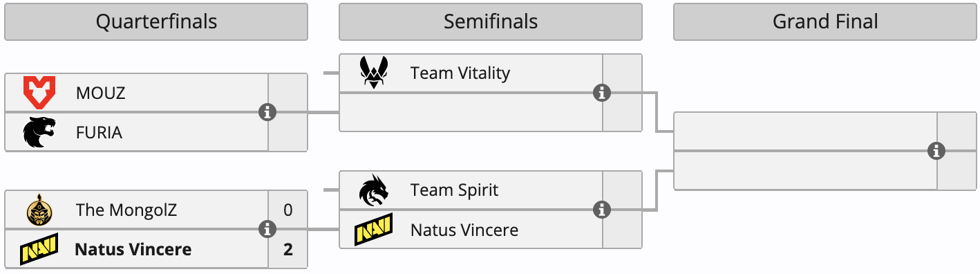
Task: Select the Semifinals column header
Action: click(x=491, y=21)
